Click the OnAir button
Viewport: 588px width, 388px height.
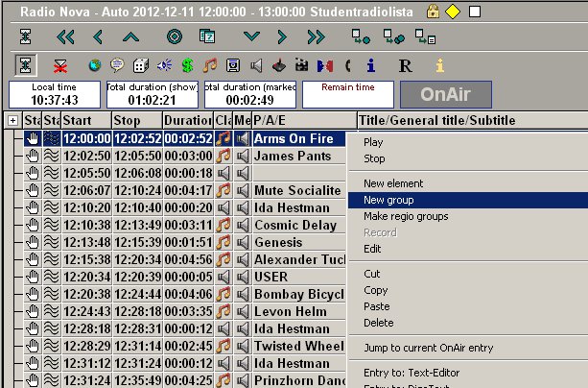[x=446, y=94]
